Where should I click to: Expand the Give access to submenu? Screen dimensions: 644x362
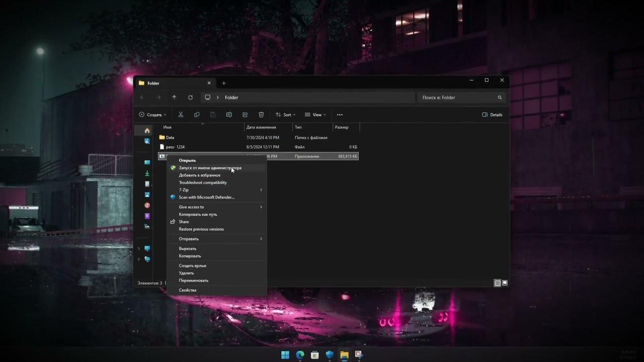tap(216, 207)
